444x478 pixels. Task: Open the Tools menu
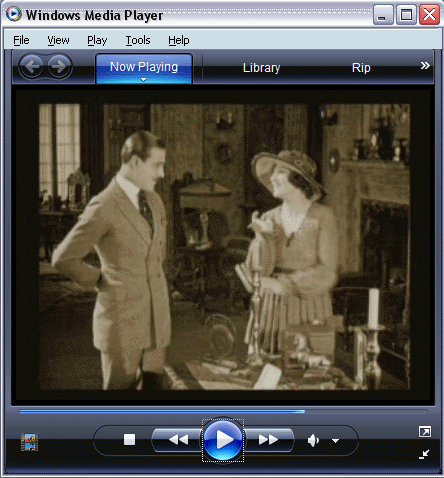(138, 40)
